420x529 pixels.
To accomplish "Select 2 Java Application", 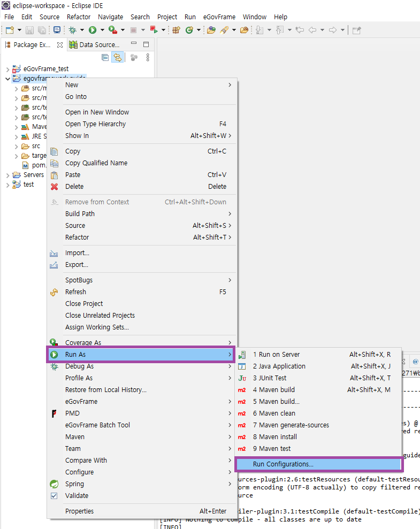I will coord(319,366).
